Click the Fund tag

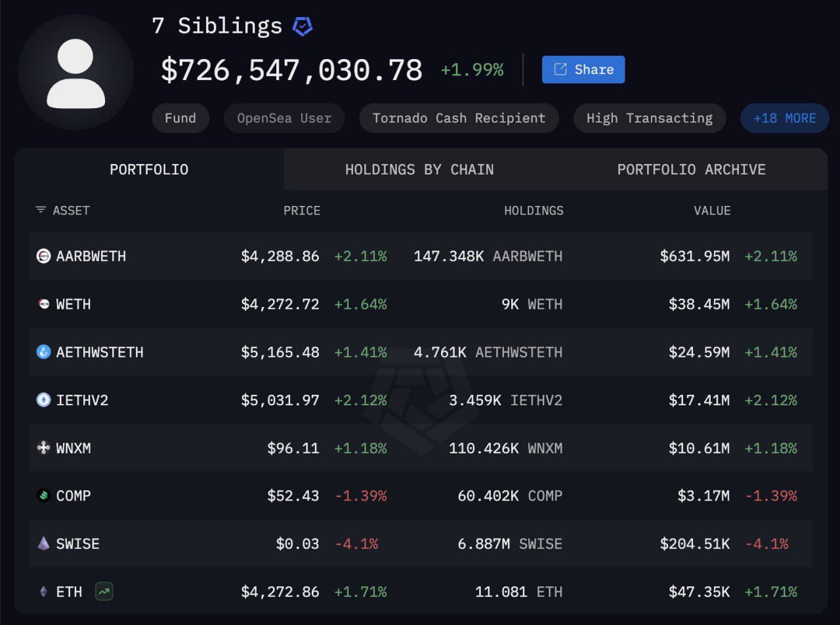(x=180, y=119)
